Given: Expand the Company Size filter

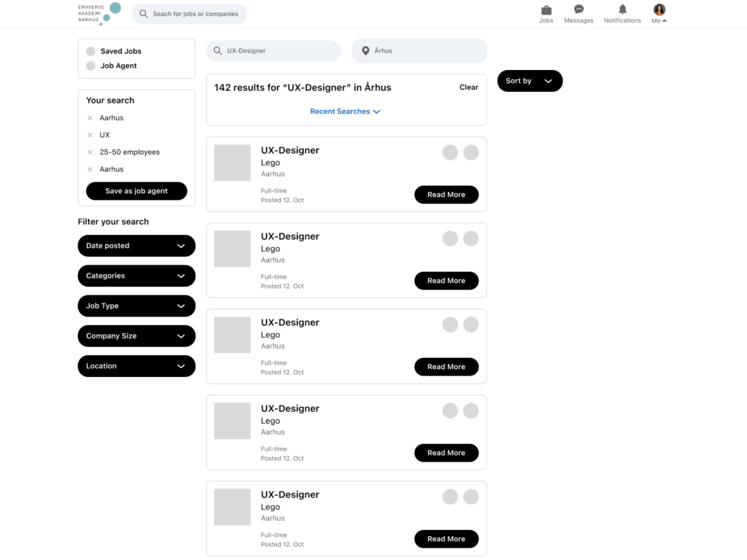Looking at the screenshot, I should pos(136,335).
